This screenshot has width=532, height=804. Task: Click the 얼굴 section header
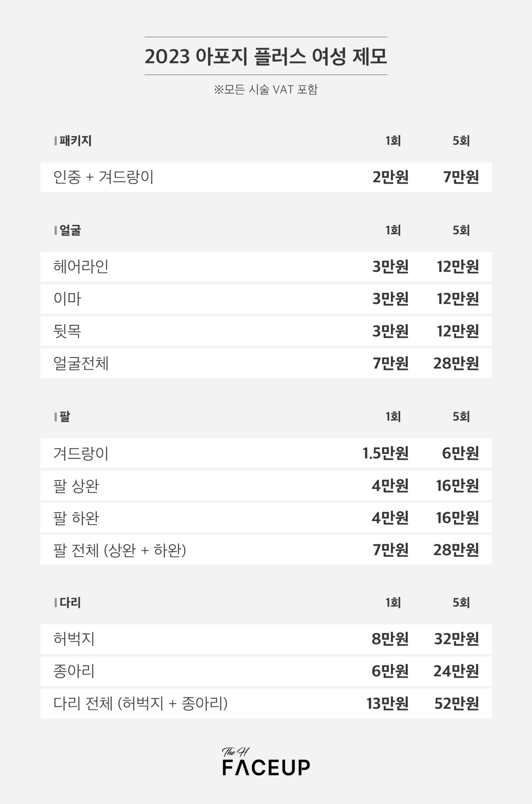click(68, 230)
